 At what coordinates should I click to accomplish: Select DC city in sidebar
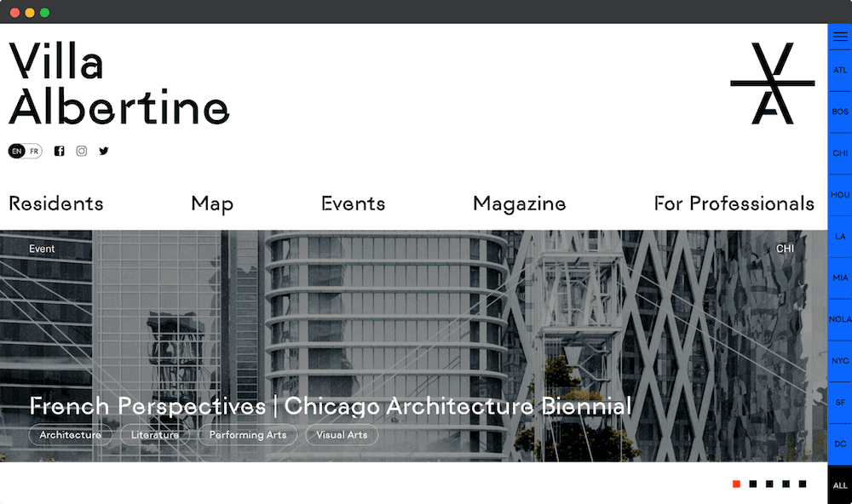840,444
